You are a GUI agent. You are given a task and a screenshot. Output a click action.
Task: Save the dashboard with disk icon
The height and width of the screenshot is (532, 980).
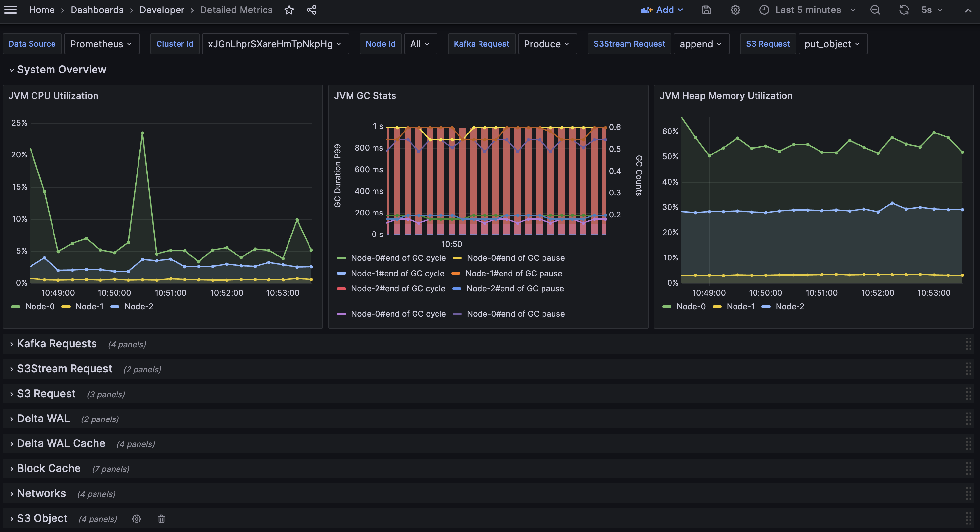(x=707, y=10)
